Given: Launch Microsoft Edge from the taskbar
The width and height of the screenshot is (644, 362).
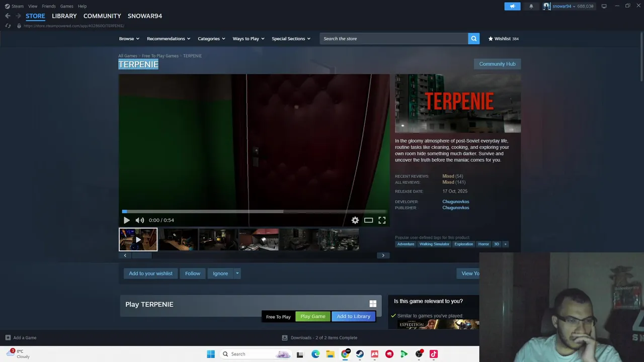Looking at the screenshot, I should (315, 354).
